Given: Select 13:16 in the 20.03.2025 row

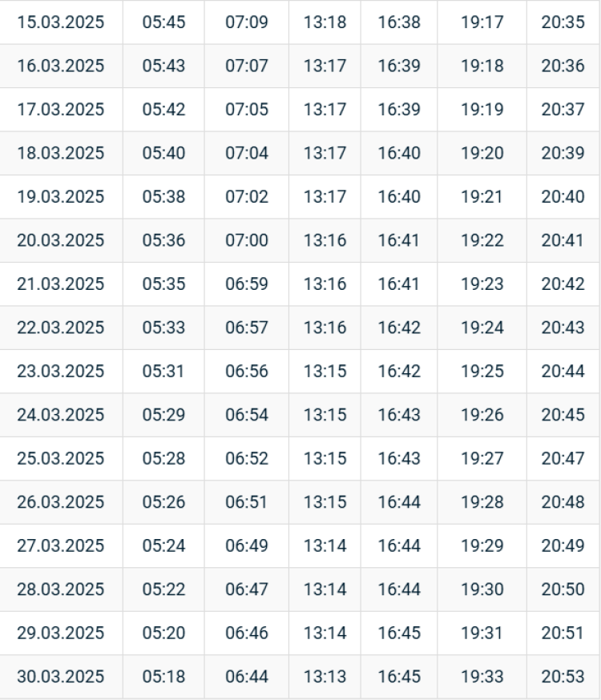Looking at the screenshot, I should (325, 240).
